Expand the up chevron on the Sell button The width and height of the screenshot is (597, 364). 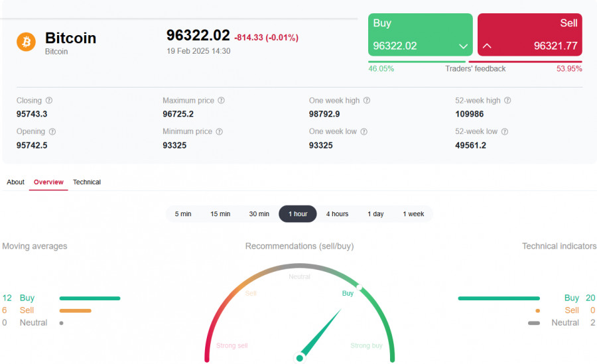point(487,46)
